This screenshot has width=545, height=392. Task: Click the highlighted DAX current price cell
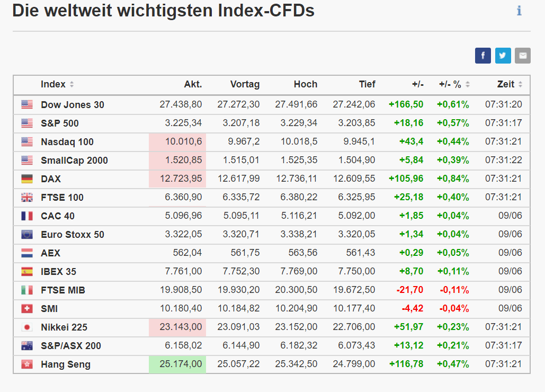(177, 179)
